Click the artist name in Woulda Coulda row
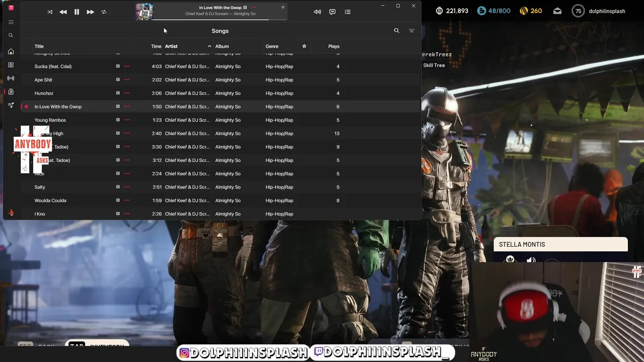The width and height of the screenshot is (644, 362). (187, 201)
